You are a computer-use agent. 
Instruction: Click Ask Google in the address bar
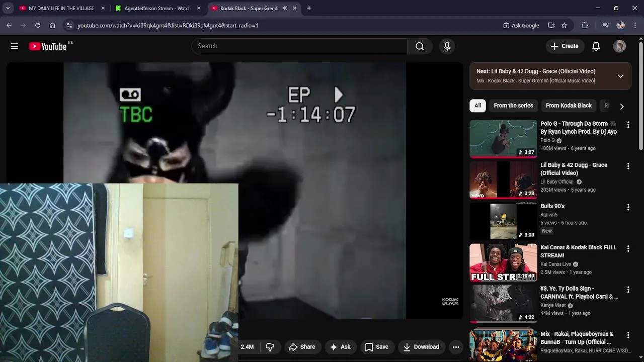(x=521, y=25)
